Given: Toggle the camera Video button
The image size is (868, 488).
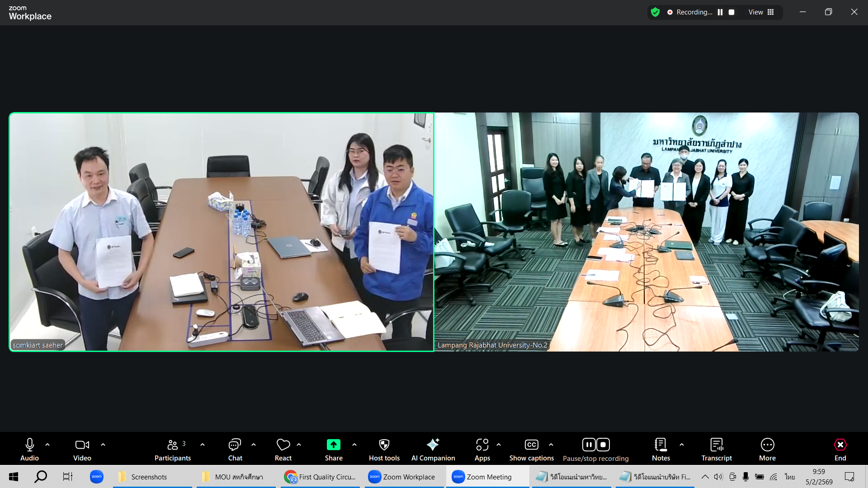Looking at the screenshot, I should [82, 445].
